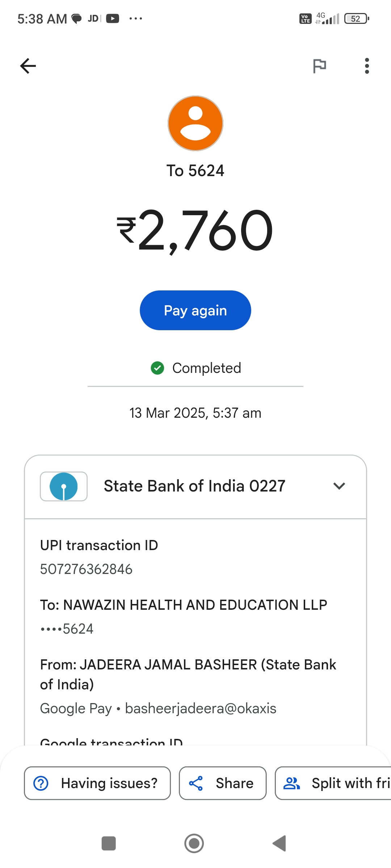Image resolution: width=391 pixels, height=868 pixels.
Task: Tap the To 5624 recipient name
Action: point(195,171)
